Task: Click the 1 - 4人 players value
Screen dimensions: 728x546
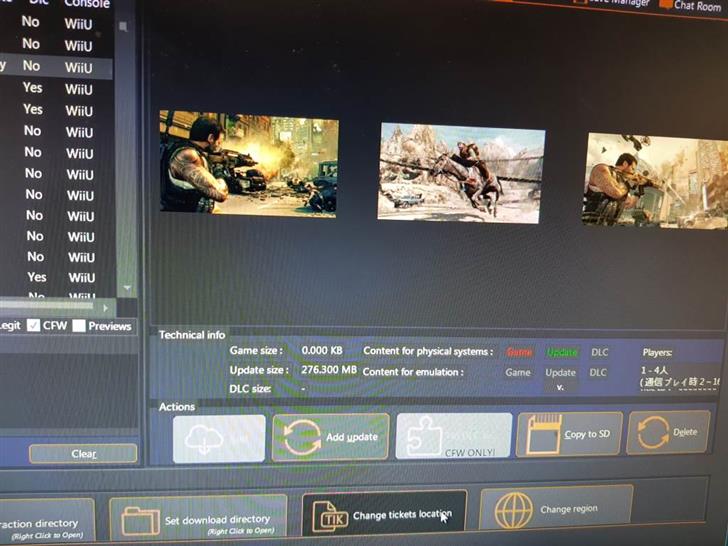Action: coord(654,370)
